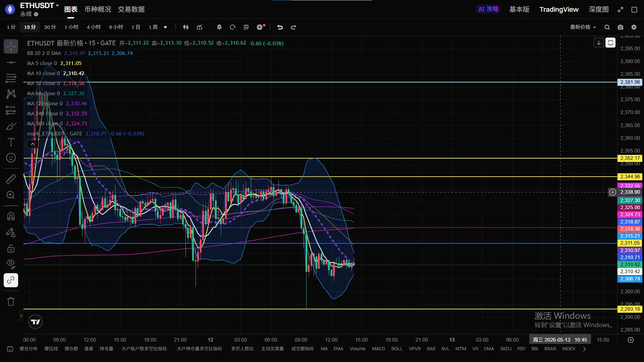Search symbols with magnifier icon
644x362 pixels.
pos(607,27)
